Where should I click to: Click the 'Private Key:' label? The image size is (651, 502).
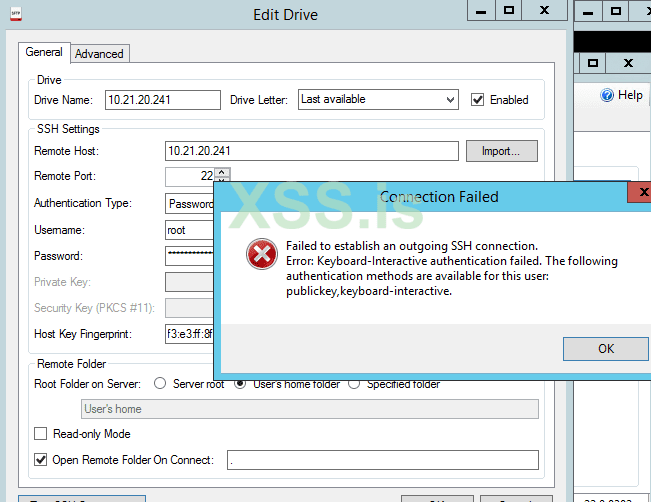(62, 282)
